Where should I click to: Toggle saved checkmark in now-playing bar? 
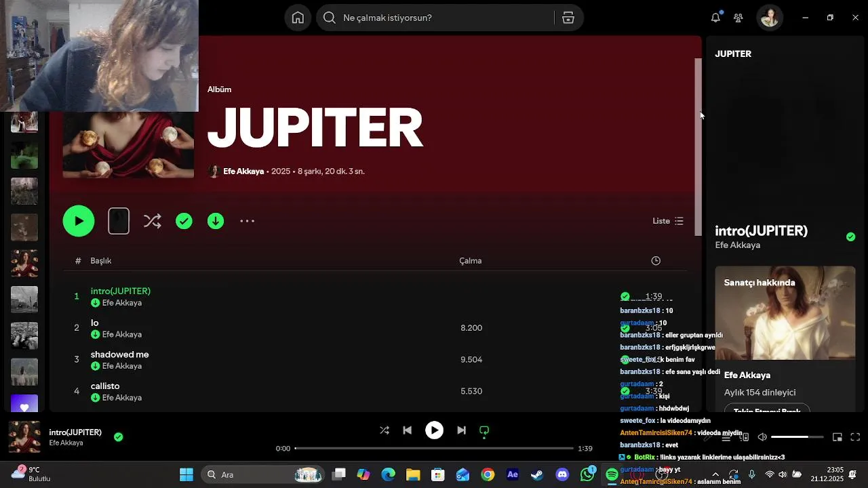tap(118, 437)
